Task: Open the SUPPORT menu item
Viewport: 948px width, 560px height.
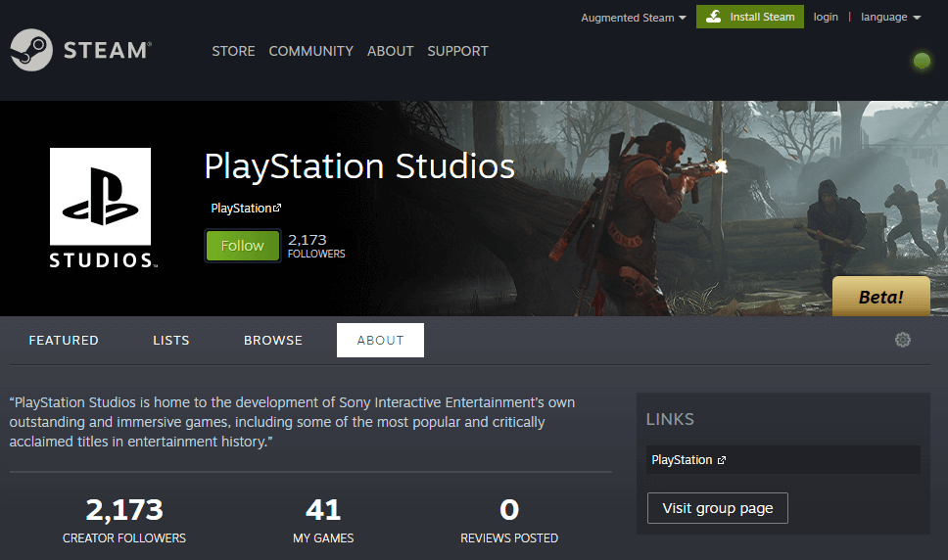Action: pos(457,51)
